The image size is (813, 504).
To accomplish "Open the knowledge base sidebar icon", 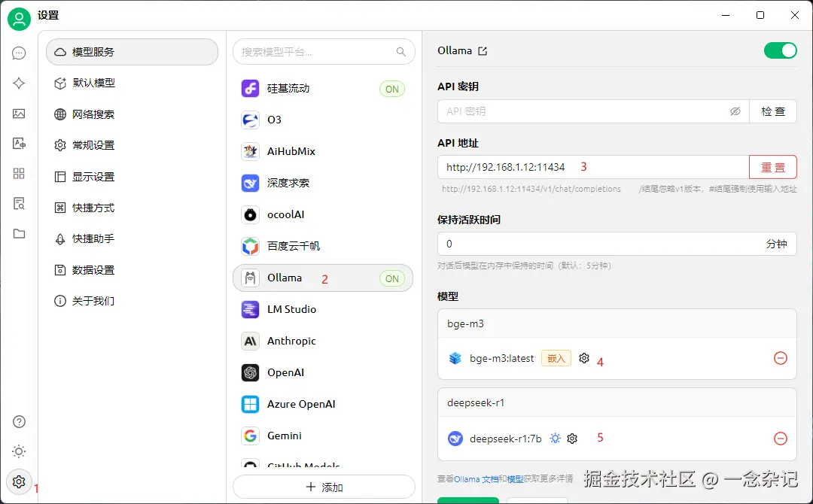I will click(x=19, y=204).
